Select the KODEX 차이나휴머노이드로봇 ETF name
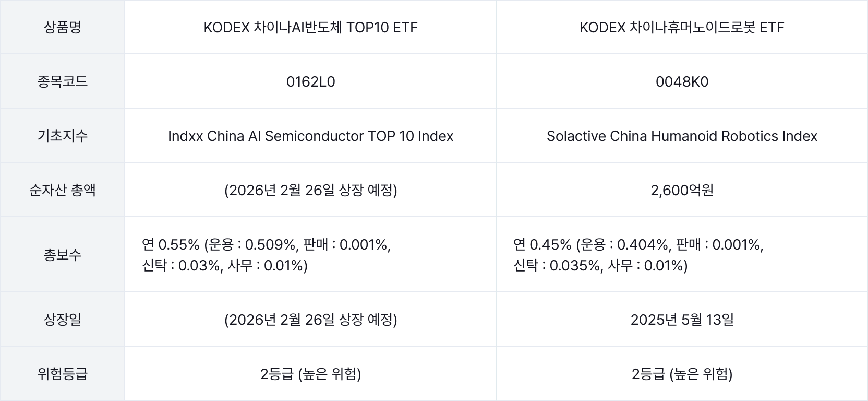The width and height of the screenshot is (868, 401). point(681,27)
